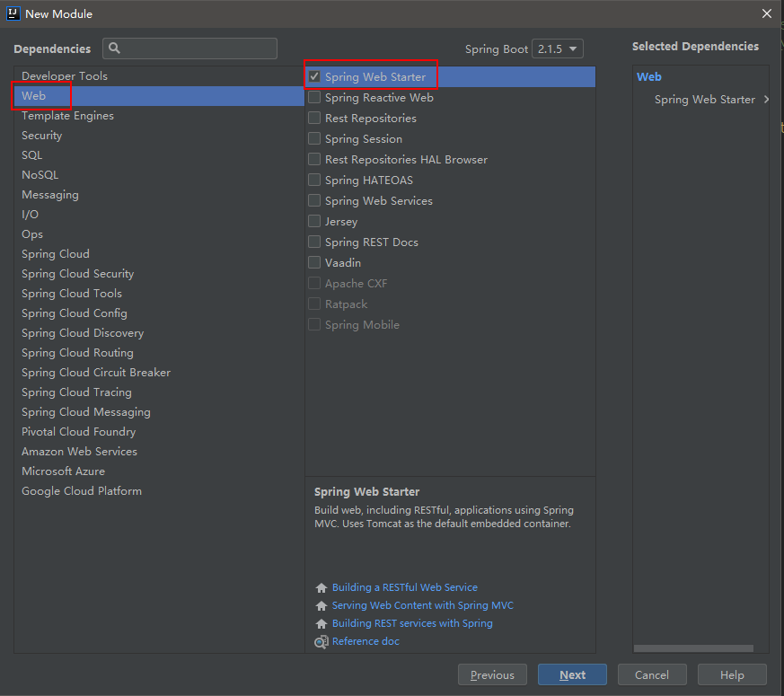Close the New Module dialog
Image resolution: width=784 pixels, height=696 pixels.
coord(766,13)
